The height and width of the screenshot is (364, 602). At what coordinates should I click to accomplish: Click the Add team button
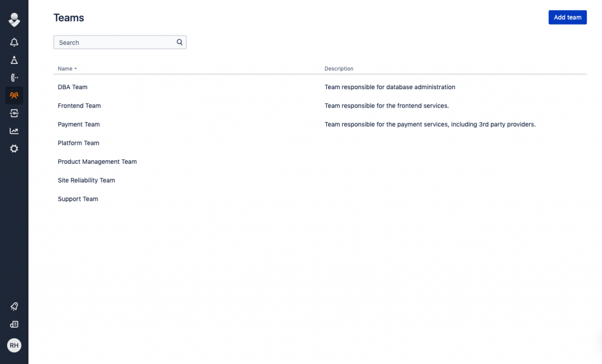tap(567, 18)
